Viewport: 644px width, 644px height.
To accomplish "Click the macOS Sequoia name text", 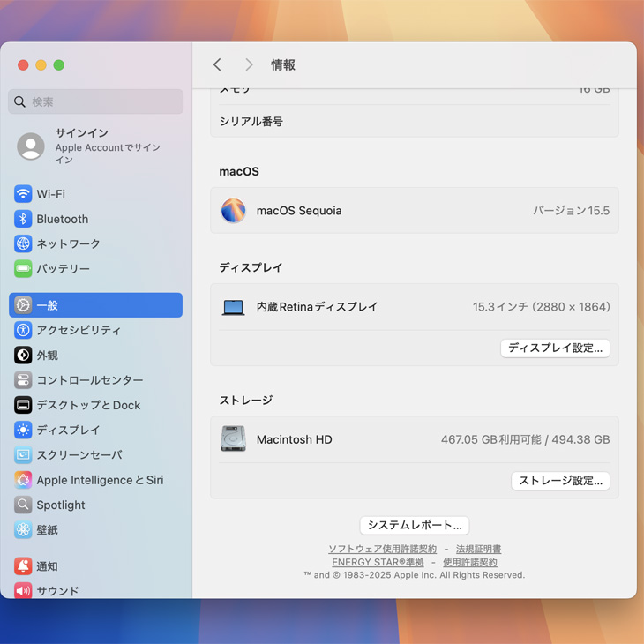I will coord(299,210).
